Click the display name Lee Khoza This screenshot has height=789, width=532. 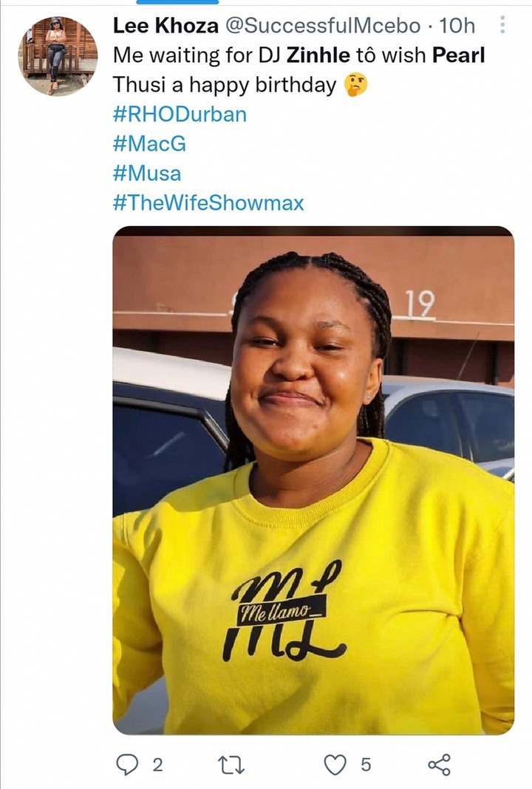pos(166,26)
